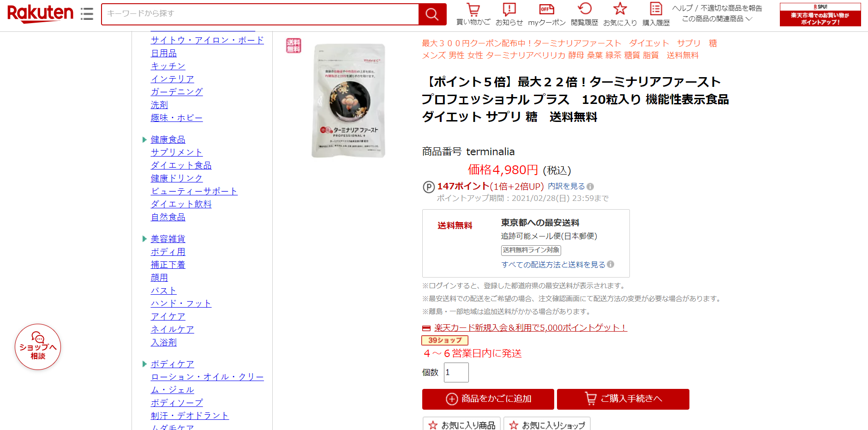Viewport: 868px width, 430px height.
Task: Open purchase history (購入履歴)
Action: [x=656, y=14]
